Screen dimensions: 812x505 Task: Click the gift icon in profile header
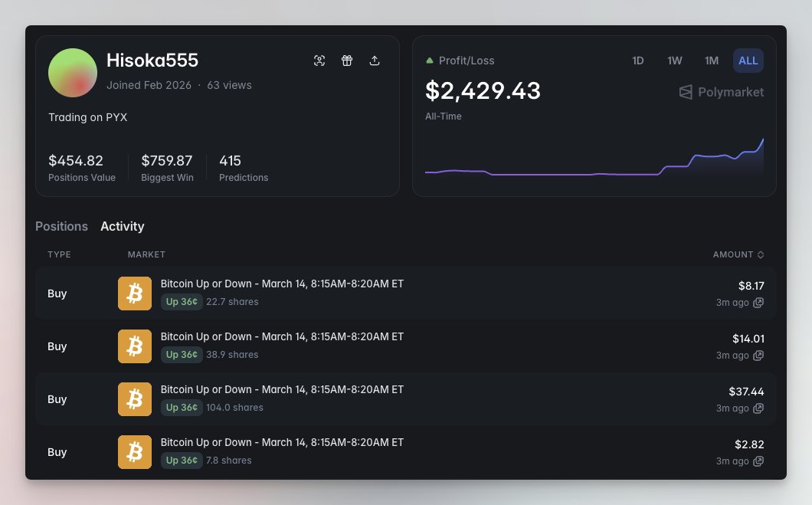347,61
